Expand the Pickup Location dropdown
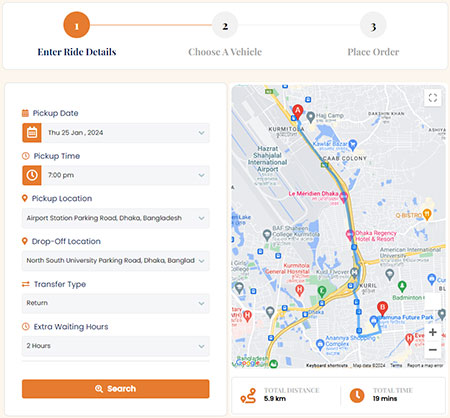Screen dimensions: 450x418 (116, 218)
